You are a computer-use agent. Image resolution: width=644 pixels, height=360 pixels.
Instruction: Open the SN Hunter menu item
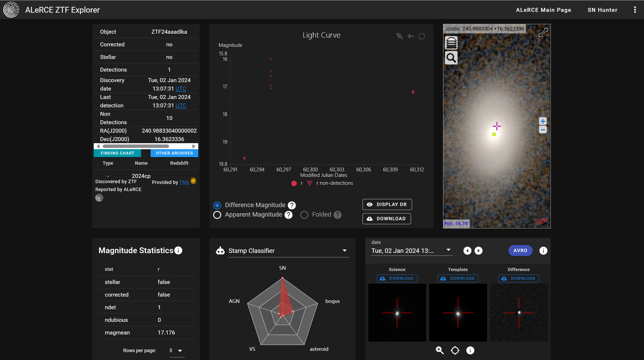(602, 10)
